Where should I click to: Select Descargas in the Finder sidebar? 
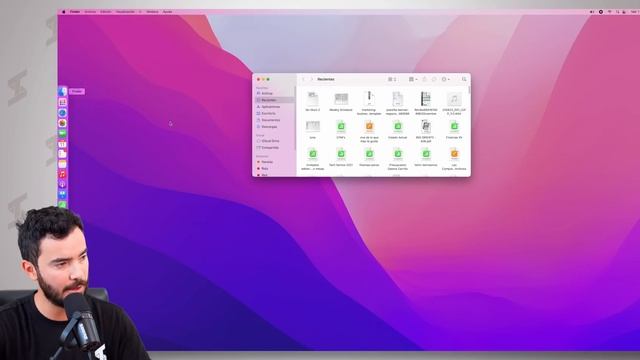[x=274, y=127]
